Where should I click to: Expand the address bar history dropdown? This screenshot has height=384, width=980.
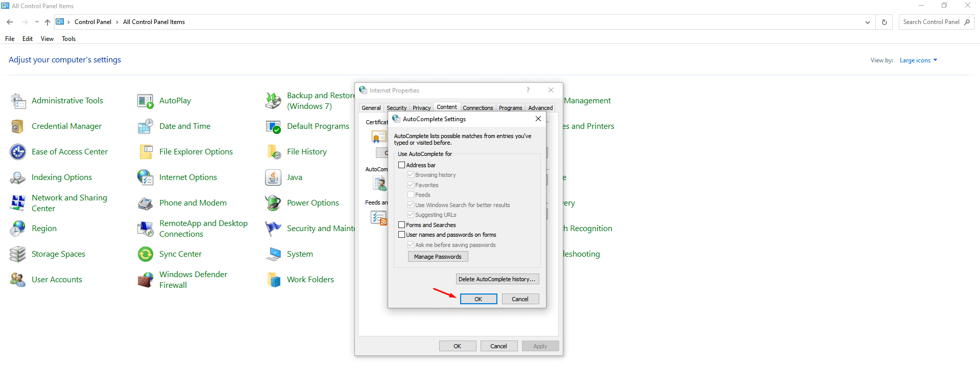[x=867, y=22]
